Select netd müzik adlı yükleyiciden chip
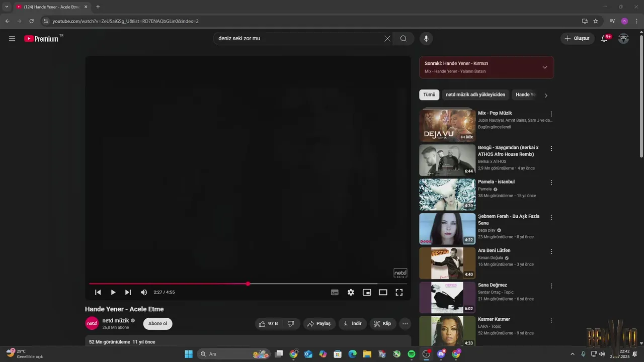Viewport: 644px width, 362px height. coord(475,95)
